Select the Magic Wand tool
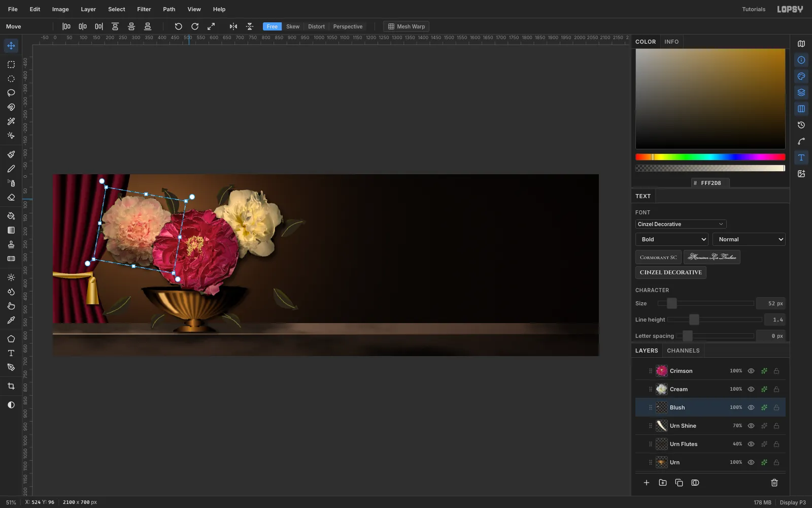 click(x=11, y=121)
